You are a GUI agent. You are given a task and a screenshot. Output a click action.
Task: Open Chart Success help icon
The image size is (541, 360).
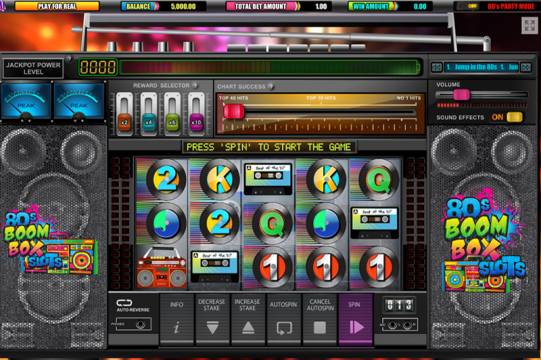pyautogui.click(x=271, y=86)
